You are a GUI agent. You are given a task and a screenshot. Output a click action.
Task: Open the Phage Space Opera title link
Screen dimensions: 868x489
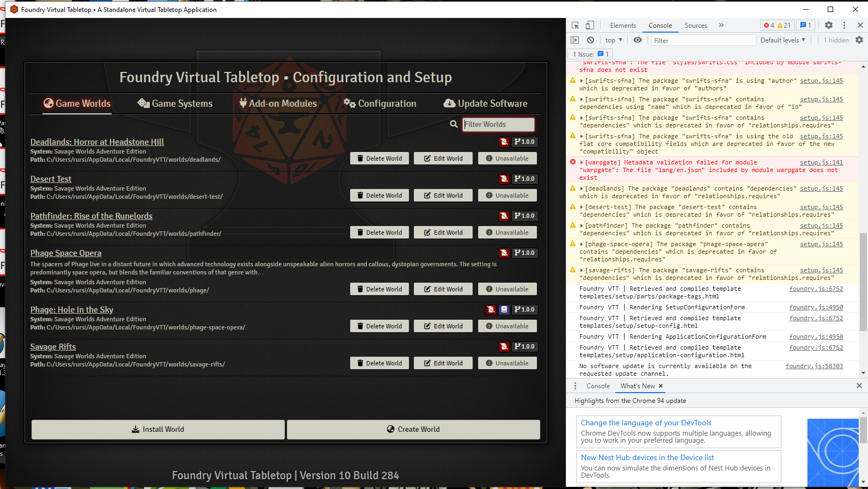click(x=66, y=253)
